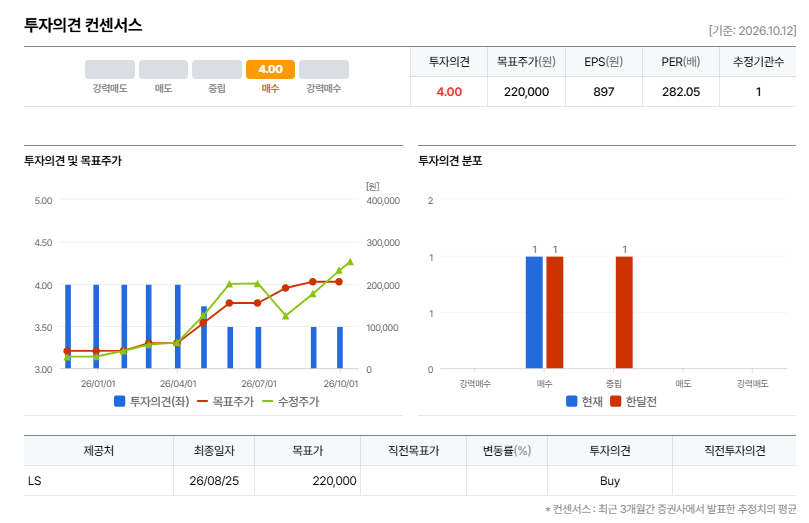
Task: Toggle 현재 legend swatch in distribution chart
Action: click(571, 401)
